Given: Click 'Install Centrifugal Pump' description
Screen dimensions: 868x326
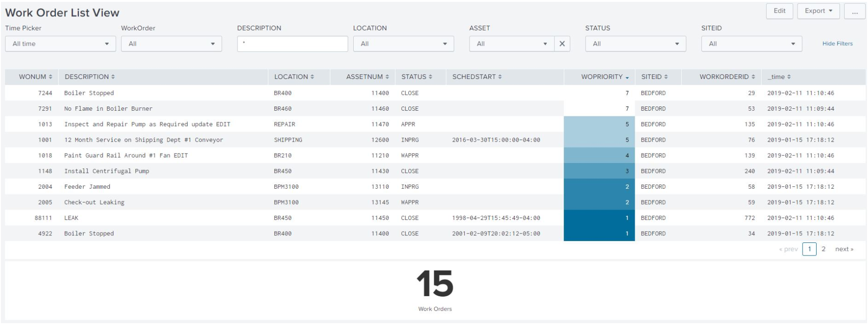Looking at the screenshot, I should 106,171.
